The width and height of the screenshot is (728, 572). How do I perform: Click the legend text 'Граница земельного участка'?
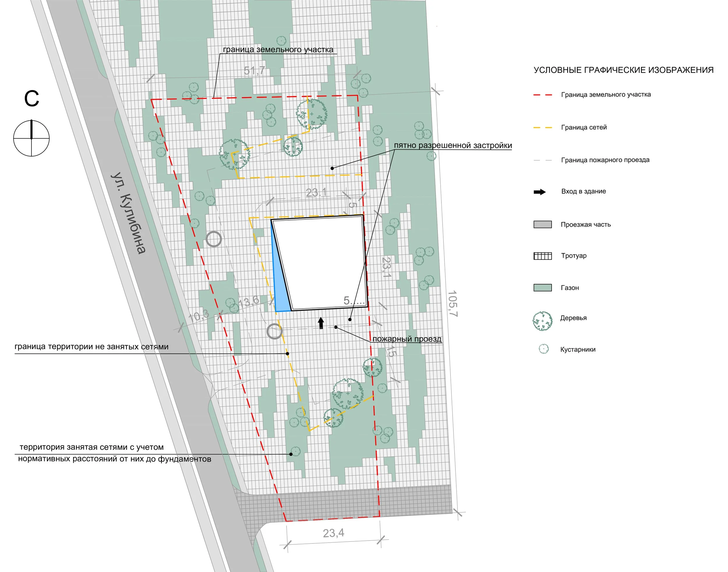[x=606, y=95]
